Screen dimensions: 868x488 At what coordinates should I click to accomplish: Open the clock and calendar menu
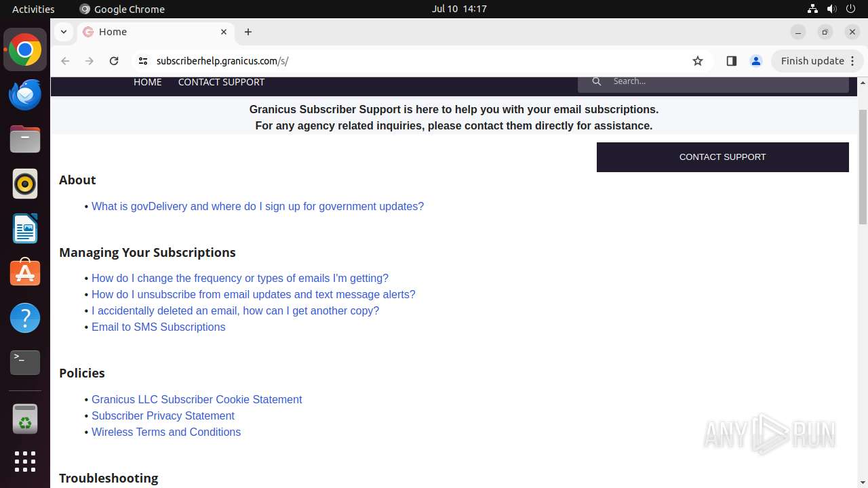459,9
